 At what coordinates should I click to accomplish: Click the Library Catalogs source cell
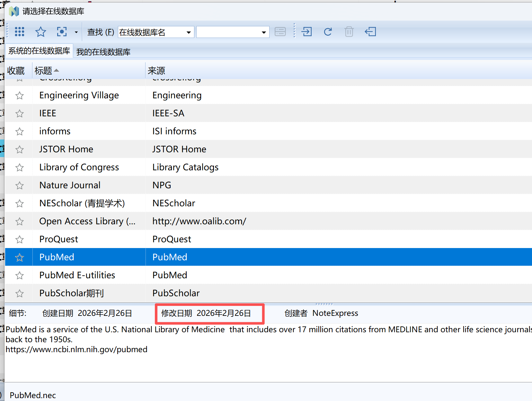coord(185,167)
